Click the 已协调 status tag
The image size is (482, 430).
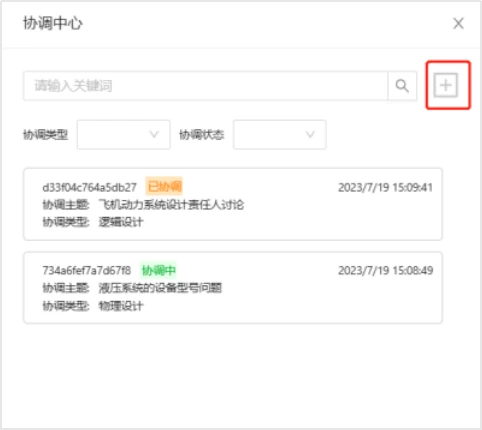(164, 186)
